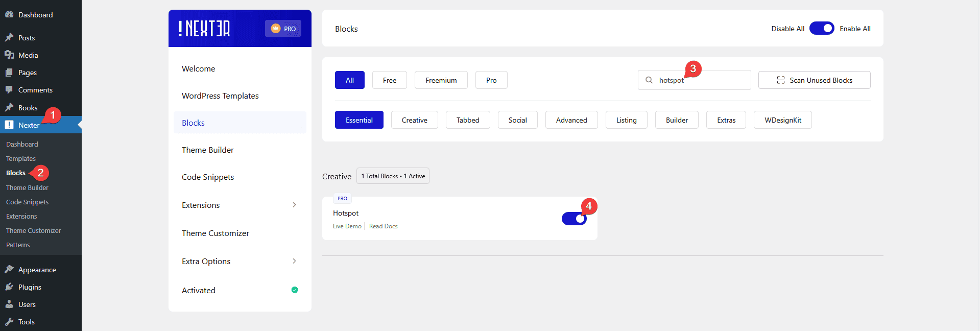Viewport: 980px width, 331px height.
Task: Click the Tools wrench icon
Action: pos(9,322)
